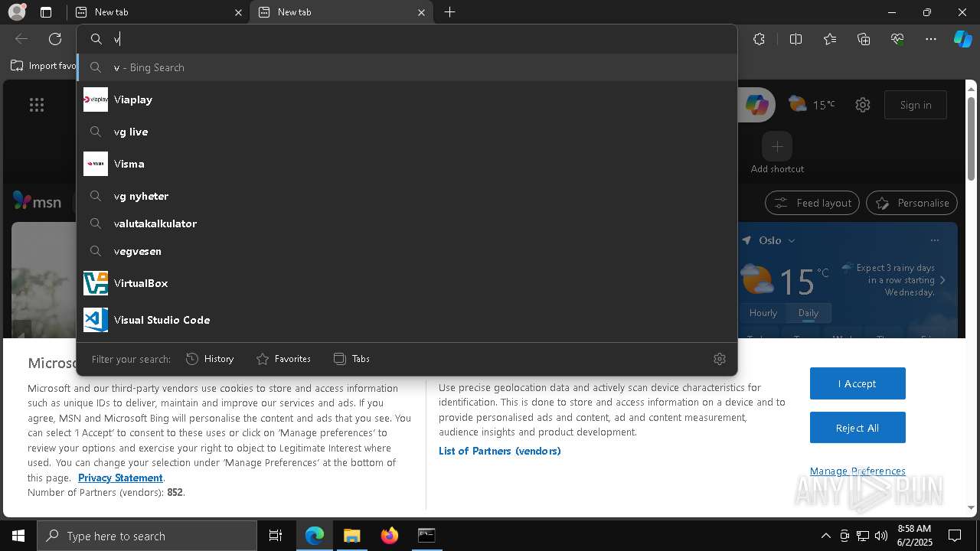Select the 'vg nyheter' suggestion
The image size is (980, 551).
click(407, 196)
